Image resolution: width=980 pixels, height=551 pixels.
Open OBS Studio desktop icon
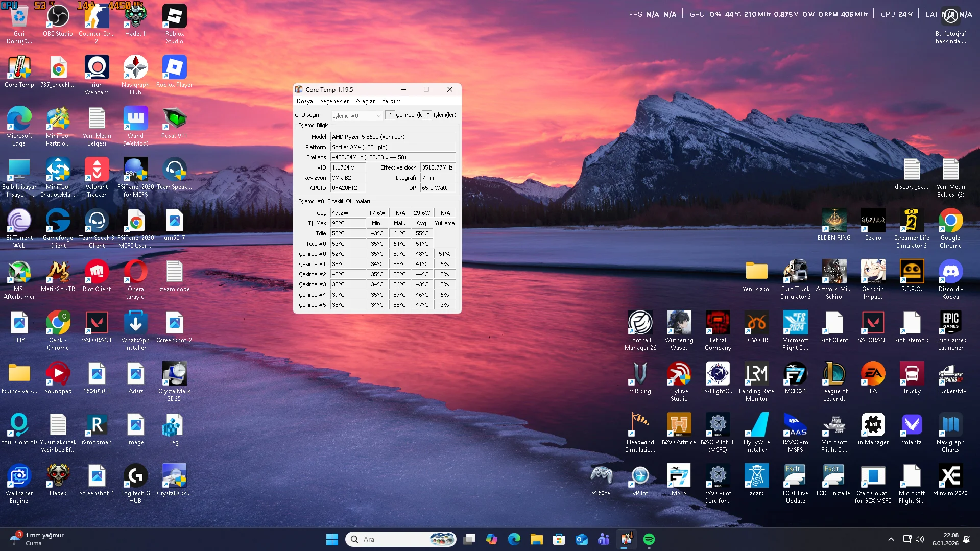(58, 21)
